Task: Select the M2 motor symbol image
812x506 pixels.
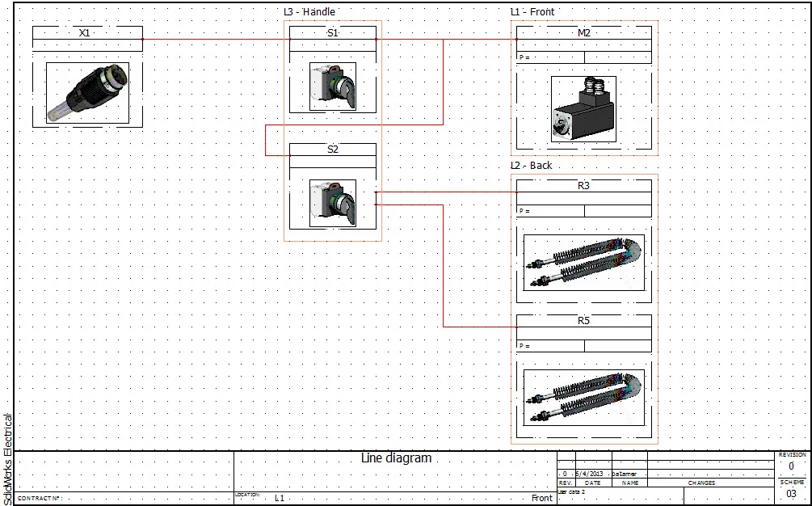Action: pyautogui.click(x=583, y=108)
